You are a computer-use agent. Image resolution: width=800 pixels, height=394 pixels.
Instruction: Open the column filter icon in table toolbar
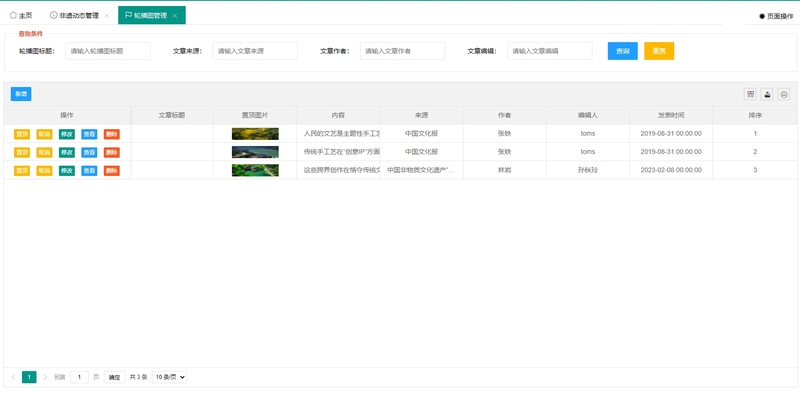click(751, 94)
